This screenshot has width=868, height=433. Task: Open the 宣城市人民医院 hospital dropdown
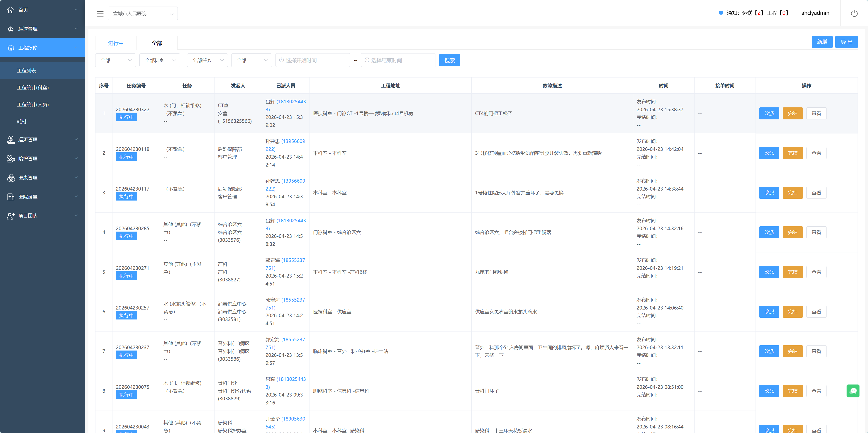pyautogui.click(x=143, y=13)
